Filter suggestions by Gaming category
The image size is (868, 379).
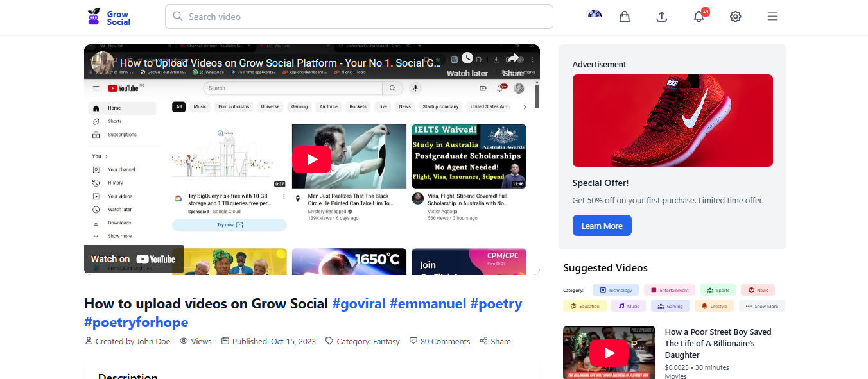670,306
